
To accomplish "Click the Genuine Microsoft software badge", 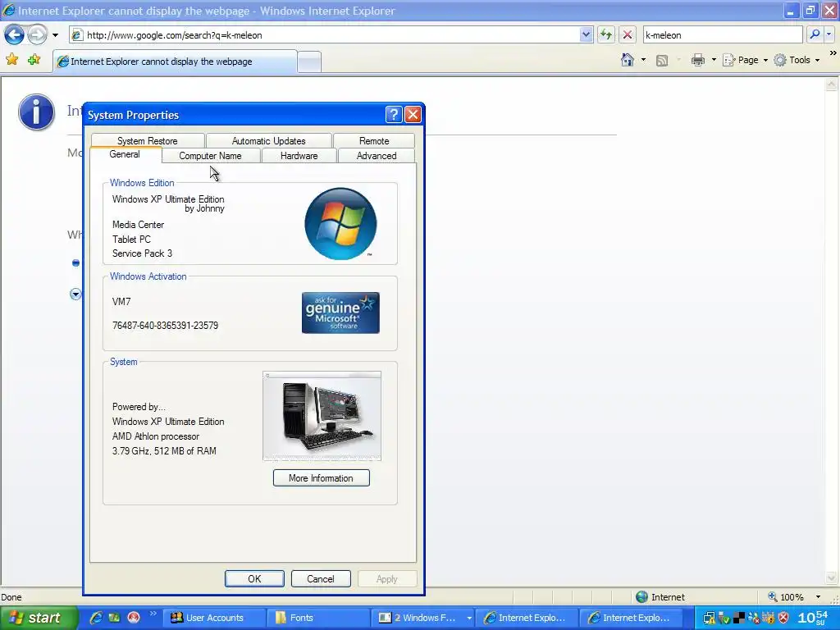I will coord(340,313).
